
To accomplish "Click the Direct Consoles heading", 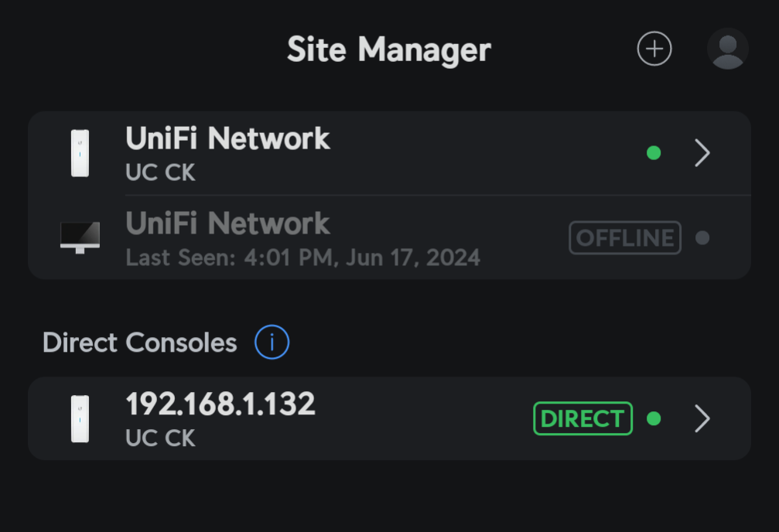I will 139,343.
